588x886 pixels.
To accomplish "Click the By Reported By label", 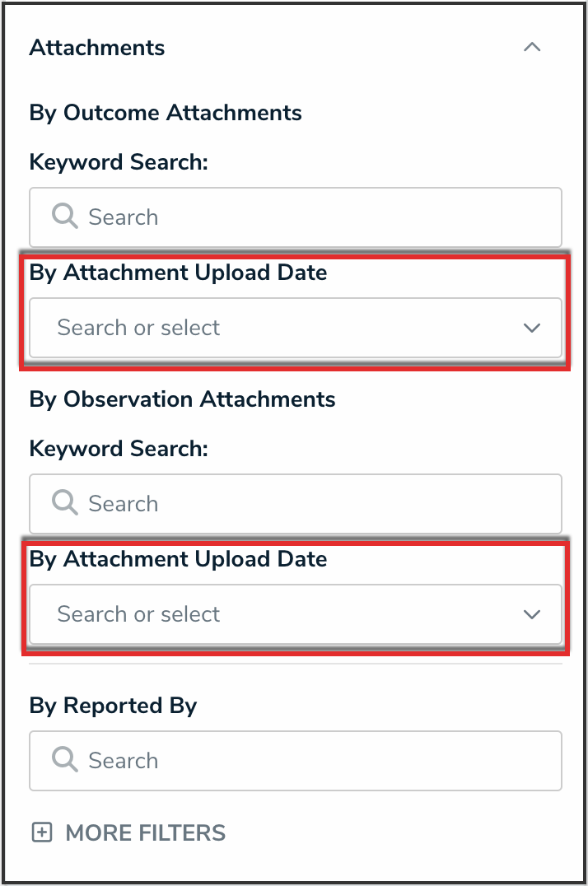I will 113,706.
